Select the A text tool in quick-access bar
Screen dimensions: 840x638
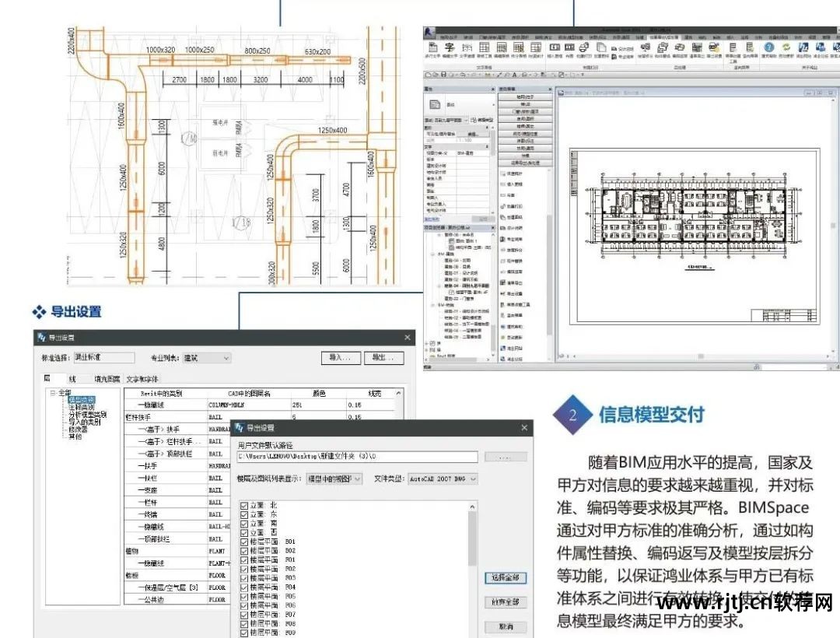[x=514, y=75]
